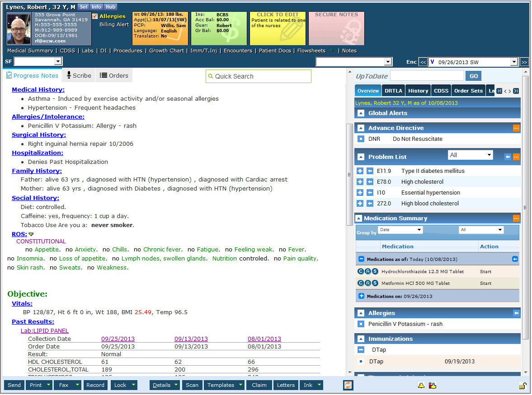Switch to the Scribe tab
Screen dimensions: 532x395
(x=79, y=75)
